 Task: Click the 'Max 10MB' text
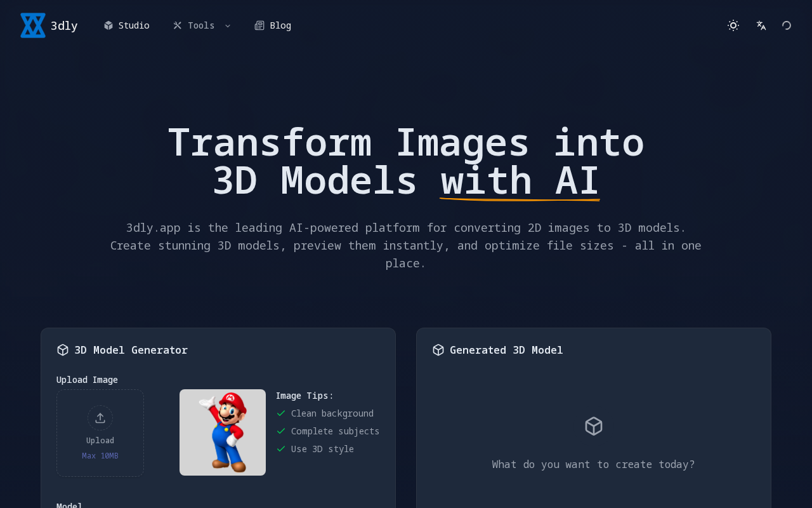point(100,456)
